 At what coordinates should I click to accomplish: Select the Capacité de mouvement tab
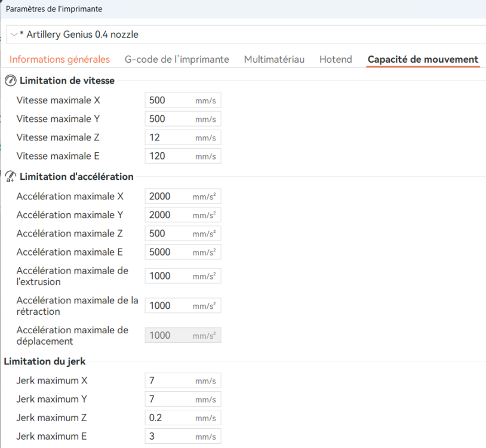click(x=423, y=59)
